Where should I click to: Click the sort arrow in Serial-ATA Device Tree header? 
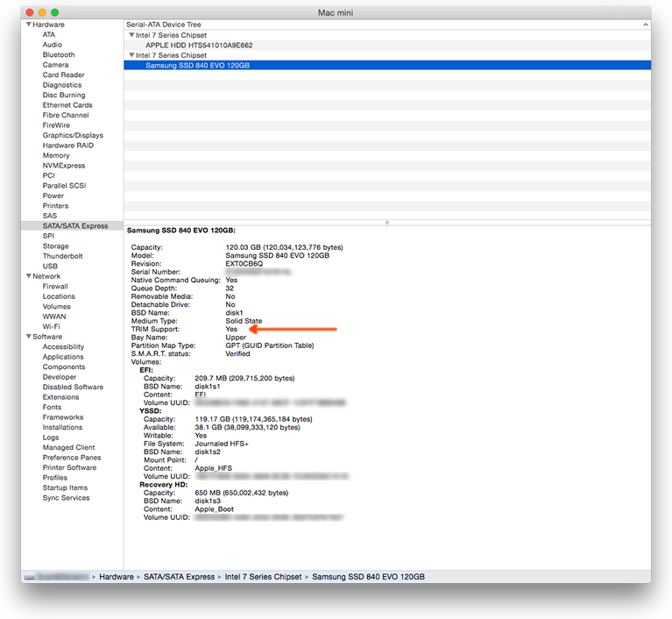[x=645, y=25]
